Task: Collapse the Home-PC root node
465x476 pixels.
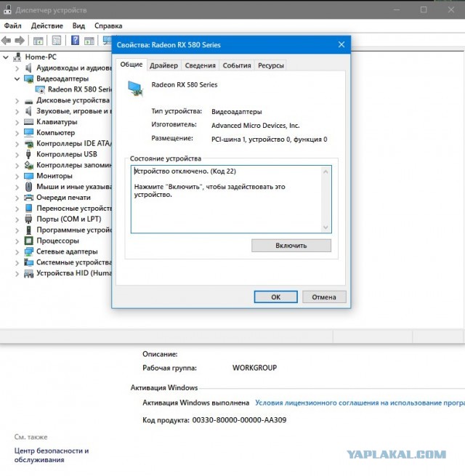Action: (x=6, y=57)
